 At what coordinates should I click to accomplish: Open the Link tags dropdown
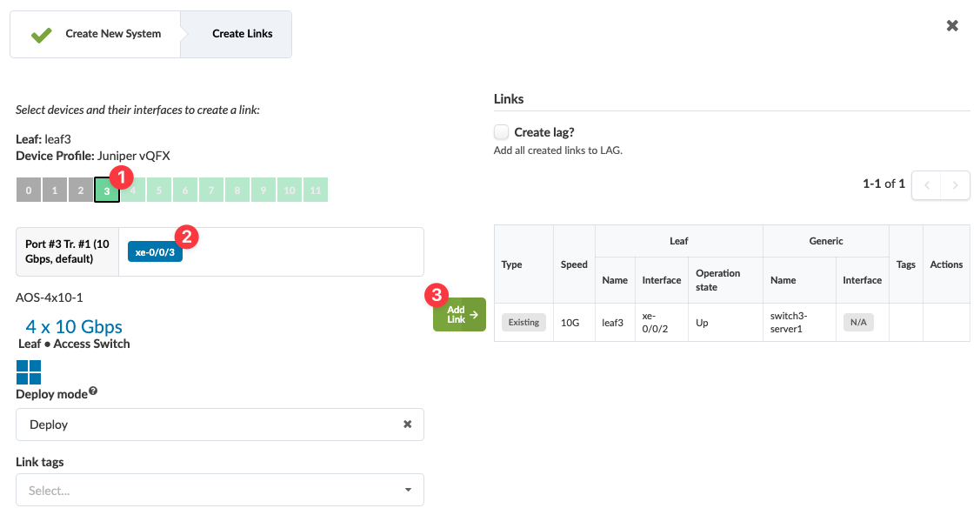220,490
